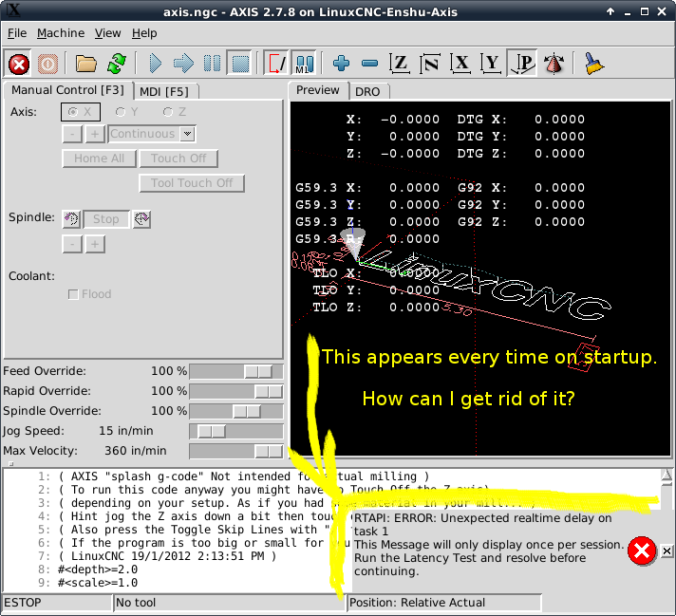
Task: Toggle machine power icon
Action: point(47,65)
